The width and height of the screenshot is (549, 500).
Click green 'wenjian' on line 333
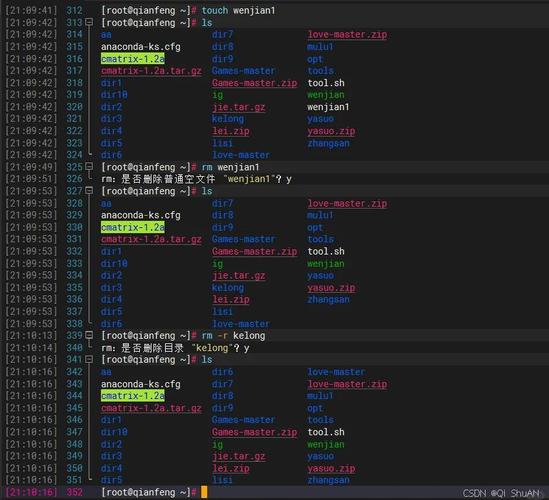tap(326, 264)
